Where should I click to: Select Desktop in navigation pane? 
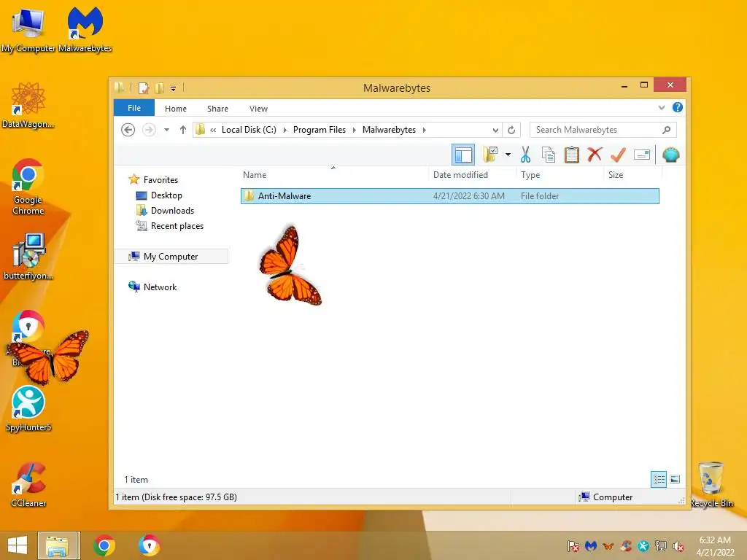(x=166, y=195)
